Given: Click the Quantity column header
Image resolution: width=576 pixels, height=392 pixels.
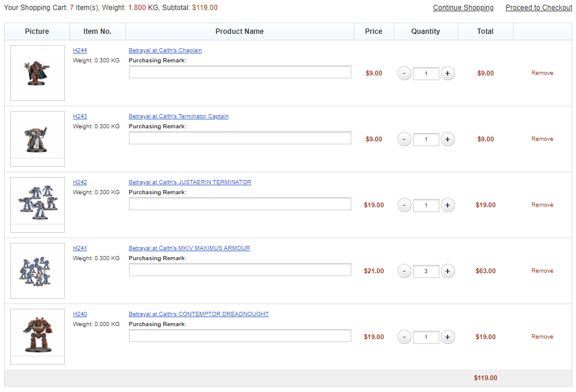Looking at the screenshot, I should 426,31.
